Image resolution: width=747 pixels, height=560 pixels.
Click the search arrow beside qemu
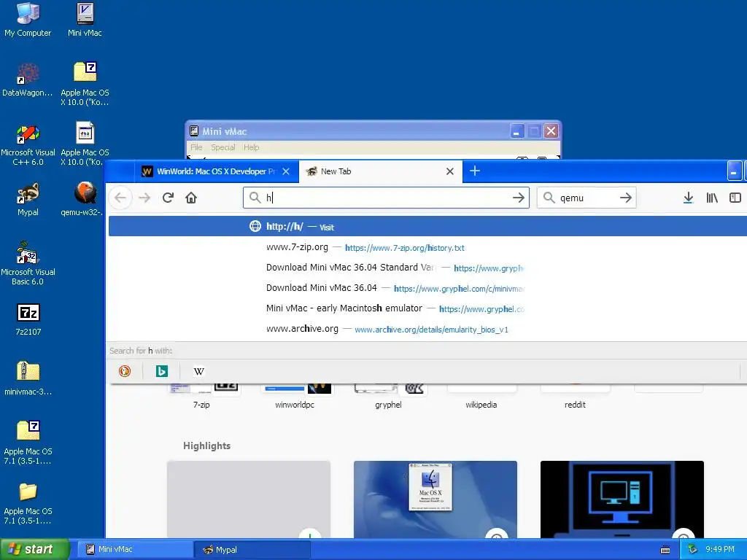tap(625, 198)
